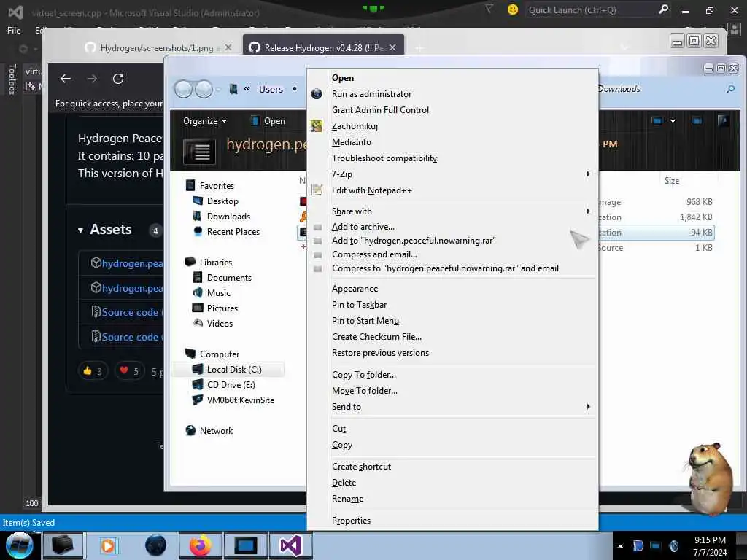Open Pictures library

coord(222,308)
